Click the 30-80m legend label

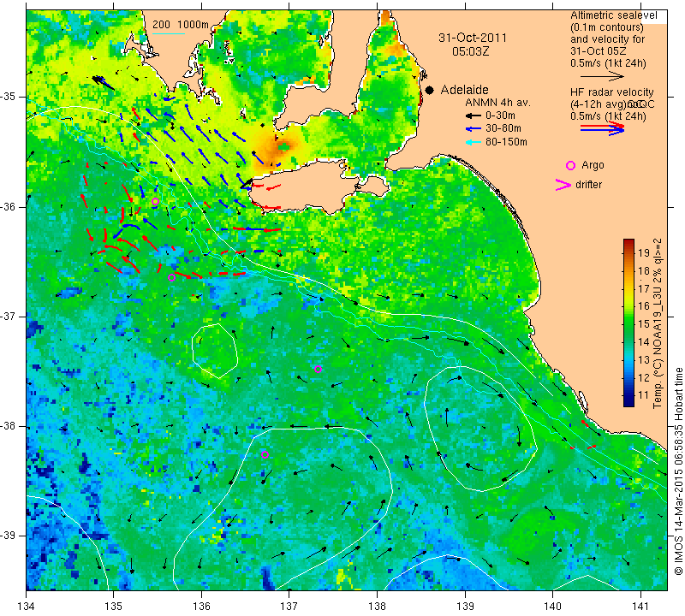[503, 129]
